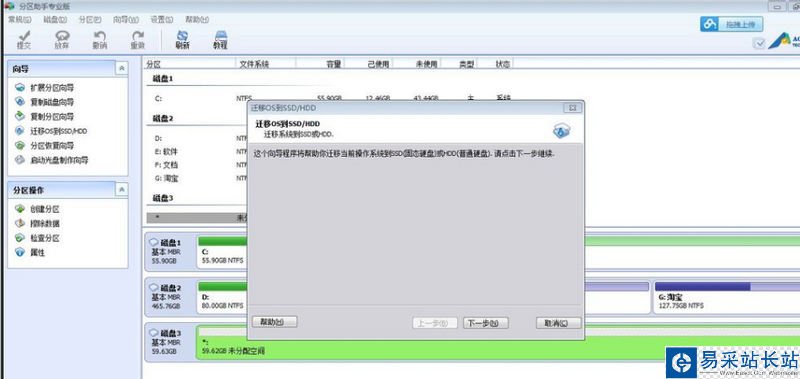Image resolution: width=800 pixels, height=379 pixels.
Task: Toggle the checkbox beside the AOMEI logo
Action: coord(760,43)
